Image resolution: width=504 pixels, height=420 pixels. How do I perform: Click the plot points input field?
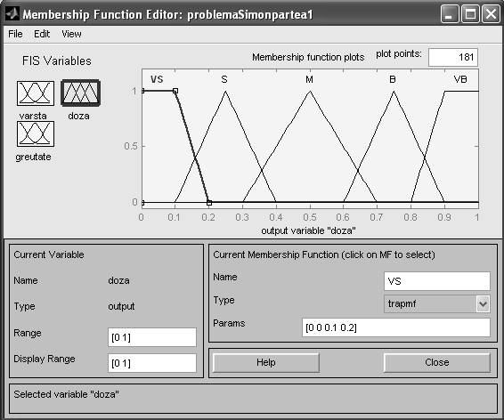tap(453, 58)
